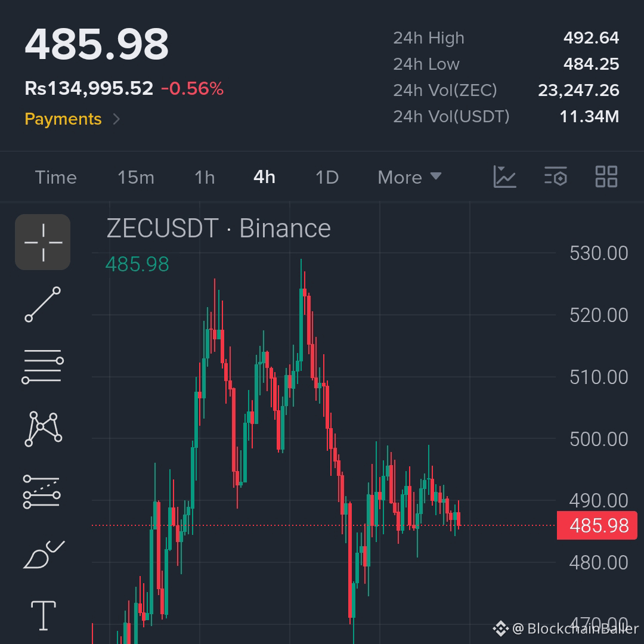Click the 480.00 price axis label
Image resolution: width=644 pixels, height=644 pixels.
599,562
